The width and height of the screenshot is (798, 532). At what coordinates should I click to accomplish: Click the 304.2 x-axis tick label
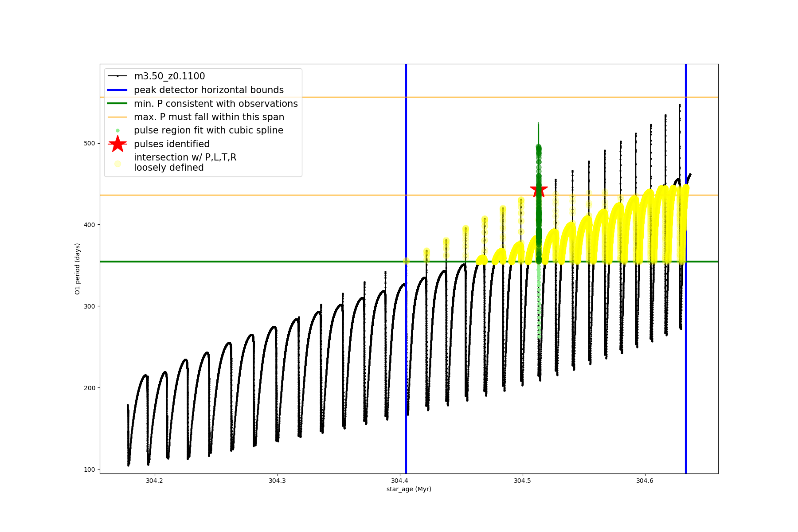[x=154, y=481]
